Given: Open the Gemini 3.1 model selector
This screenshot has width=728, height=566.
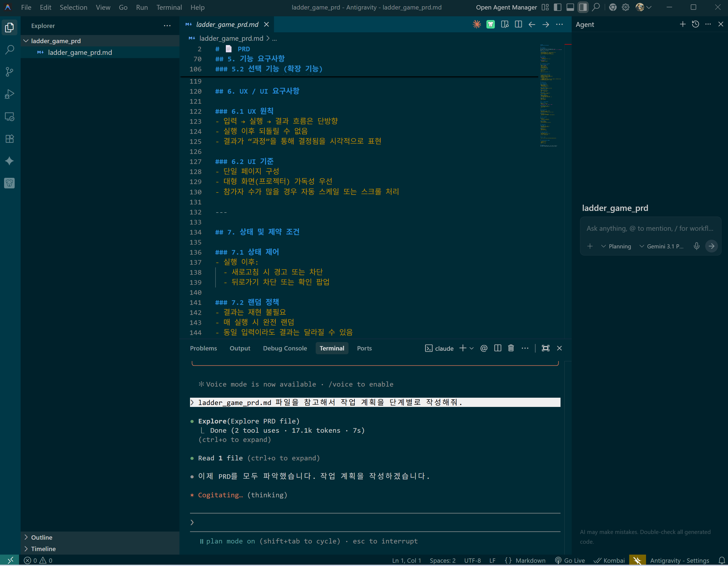Looking at the screenshot, I should [661, 246].
